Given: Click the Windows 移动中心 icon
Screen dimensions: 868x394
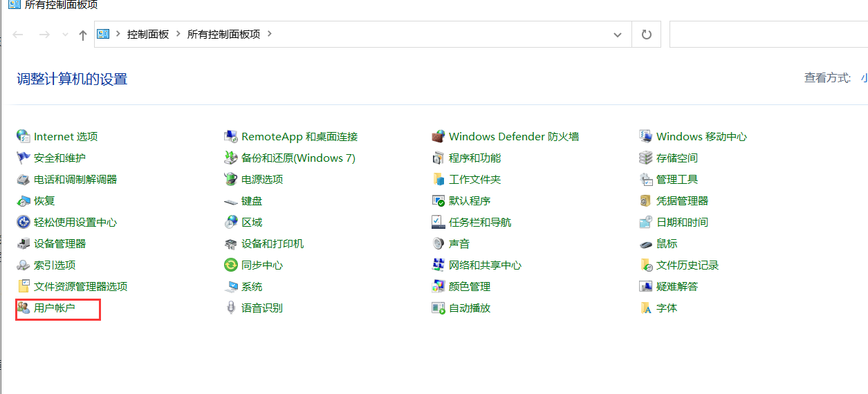Looking at the screenshot, I should click(646, 136).
